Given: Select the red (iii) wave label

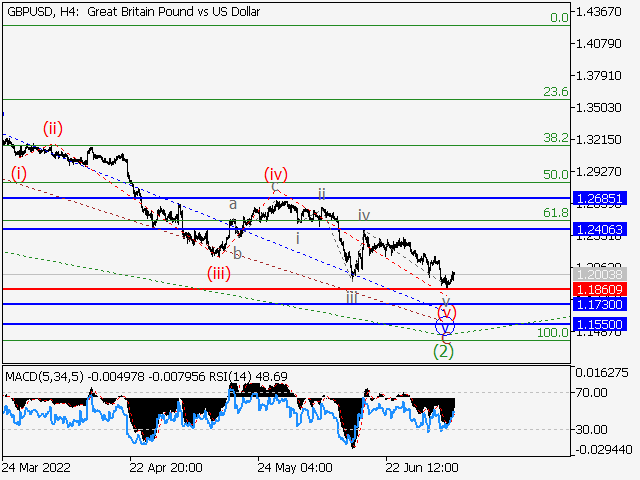Looking at the screenshot, I should coord(219,273).
